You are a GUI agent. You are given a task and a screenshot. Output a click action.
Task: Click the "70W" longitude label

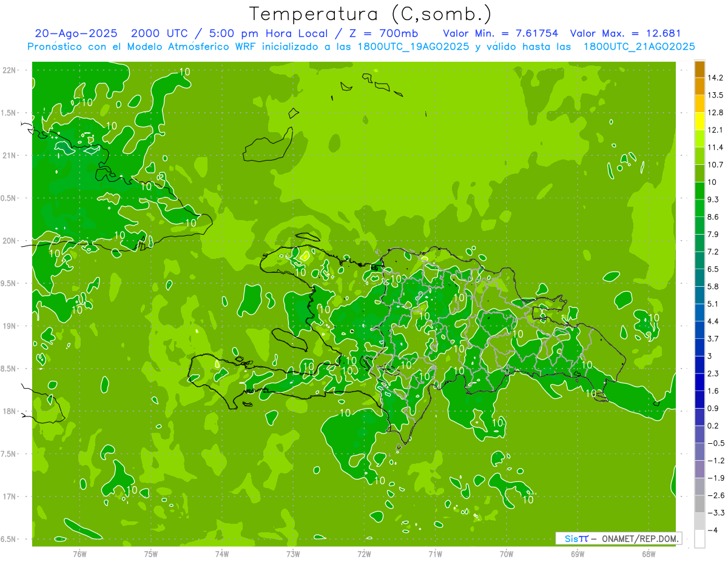[x=507, y=554]
